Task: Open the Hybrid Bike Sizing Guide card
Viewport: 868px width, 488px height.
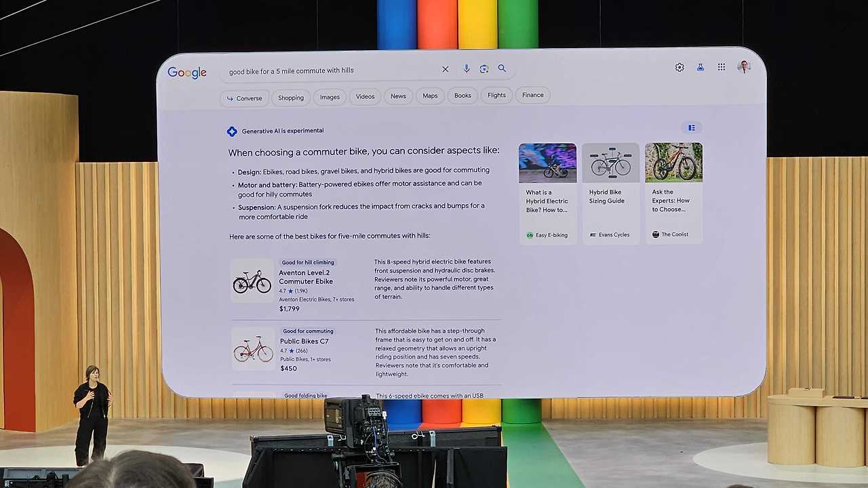Action: coord(610,192)
